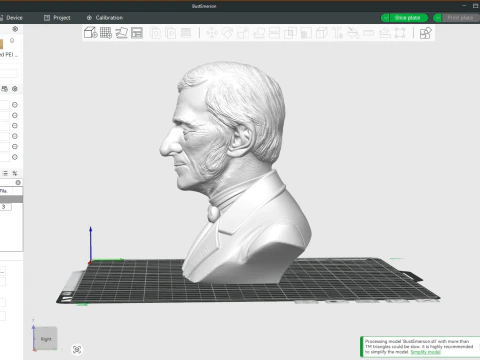The image size is (480, 360).
Task: Click round icon at object list header
Action: coord(18,182)
